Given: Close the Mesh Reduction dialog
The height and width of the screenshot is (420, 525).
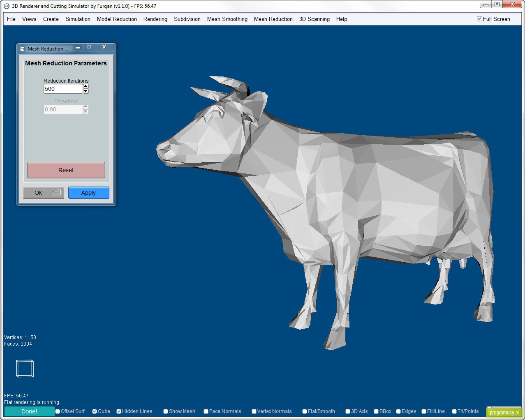Looking at the screenshot, I should (x=104, y=47).
